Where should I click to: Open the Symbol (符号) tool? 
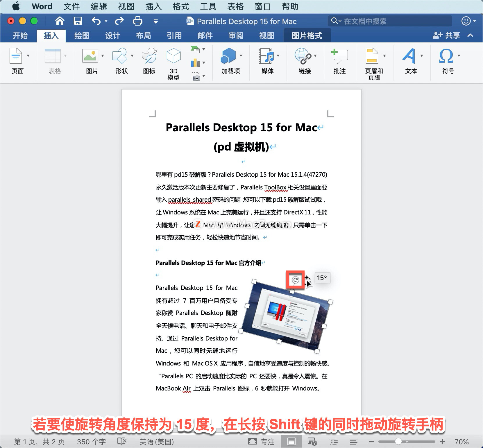click(446, 56)
